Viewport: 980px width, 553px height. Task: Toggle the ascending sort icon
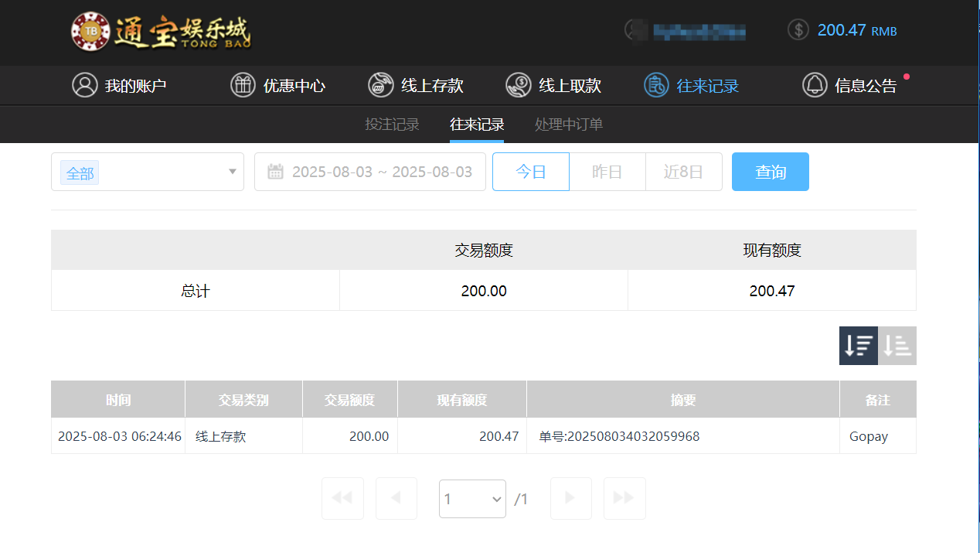point(897,345)
